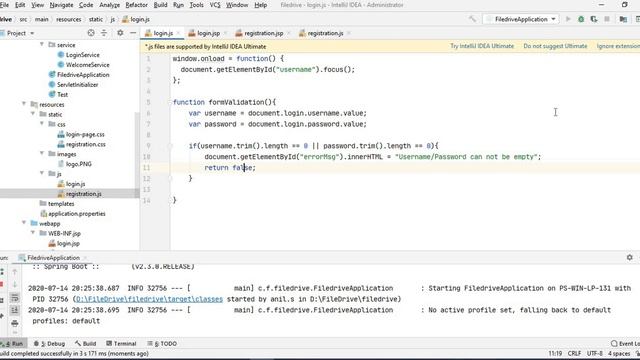Open the Navigate menu

click(61, 5)
